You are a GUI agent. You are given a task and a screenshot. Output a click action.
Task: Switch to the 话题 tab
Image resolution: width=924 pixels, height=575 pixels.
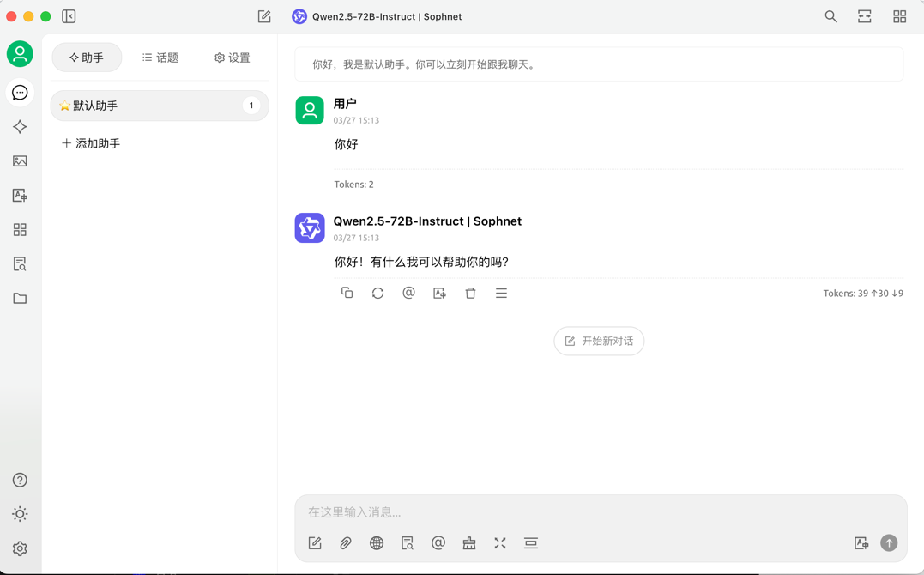tap(160, 57)
